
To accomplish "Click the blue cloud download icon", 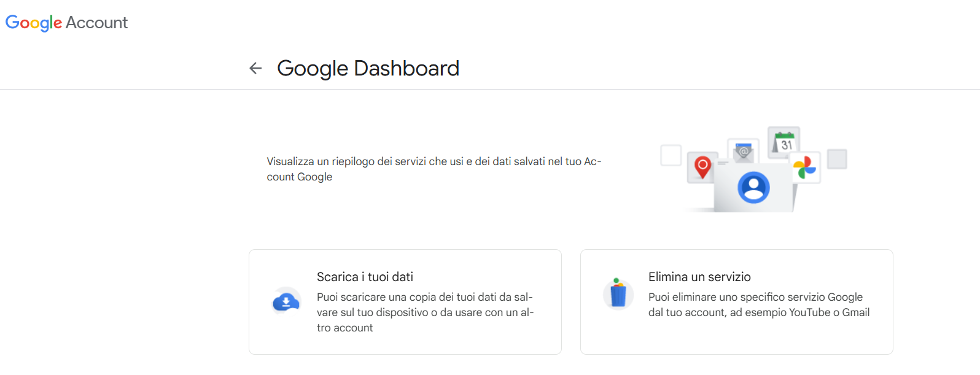I will (x=286, y=301).
